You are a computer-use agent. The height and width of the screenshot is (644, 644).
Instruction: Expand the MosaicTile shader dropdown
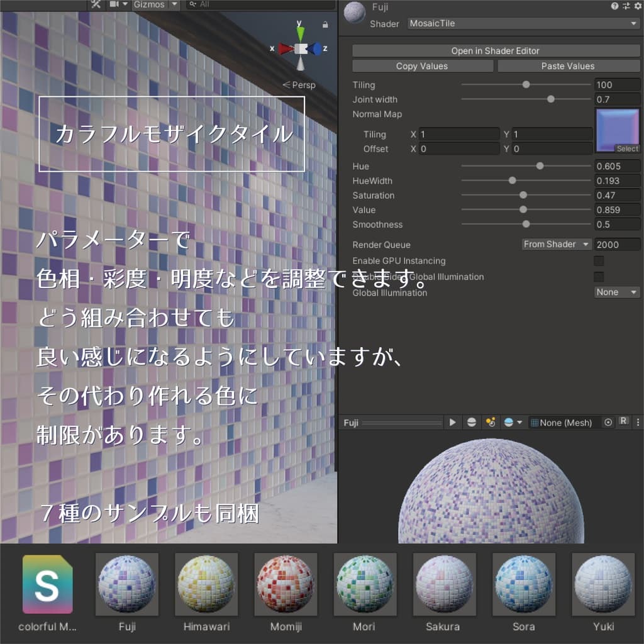click(x=524, y=23)
